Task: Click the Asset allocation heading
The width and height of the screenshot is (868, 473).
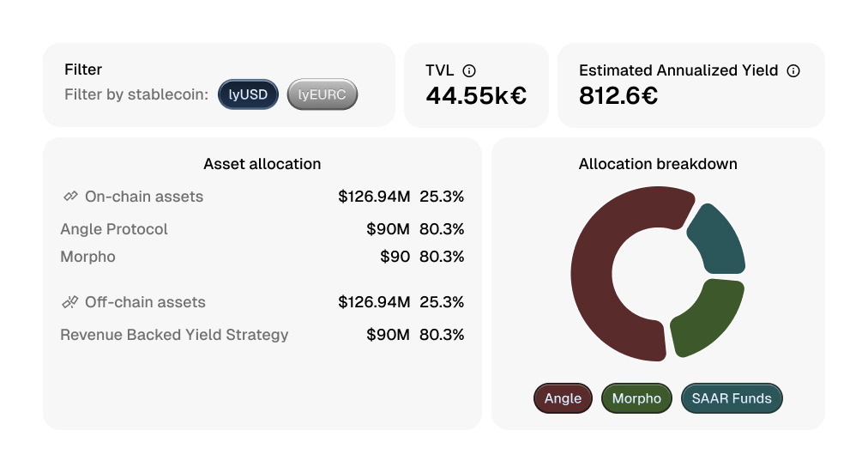Action: click(262, 164)
